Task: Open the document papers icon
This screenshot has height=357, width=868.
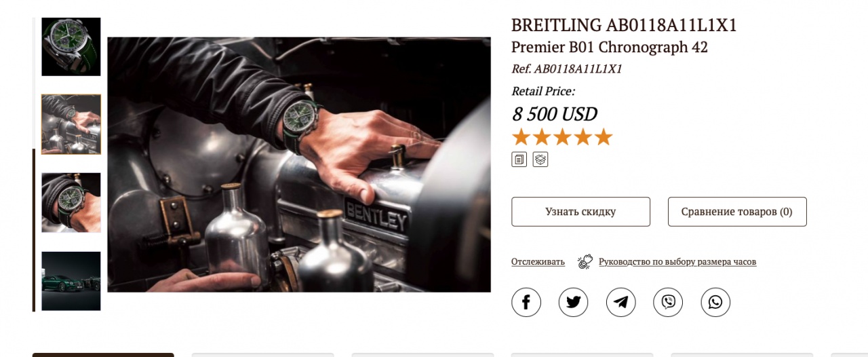Action: click(519, 159)
